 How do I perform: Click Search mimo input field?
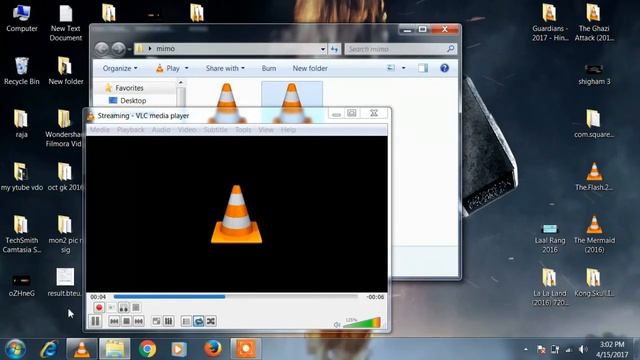point(400,49)
